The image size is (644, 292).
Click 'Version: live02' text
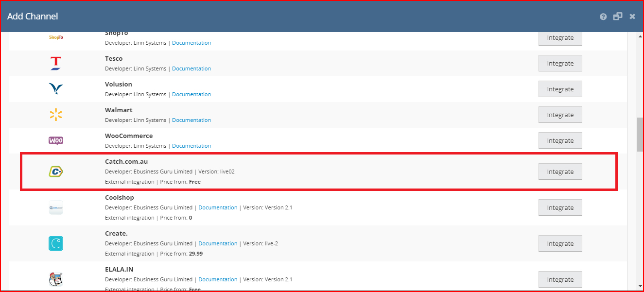click(x=216, y=172)
